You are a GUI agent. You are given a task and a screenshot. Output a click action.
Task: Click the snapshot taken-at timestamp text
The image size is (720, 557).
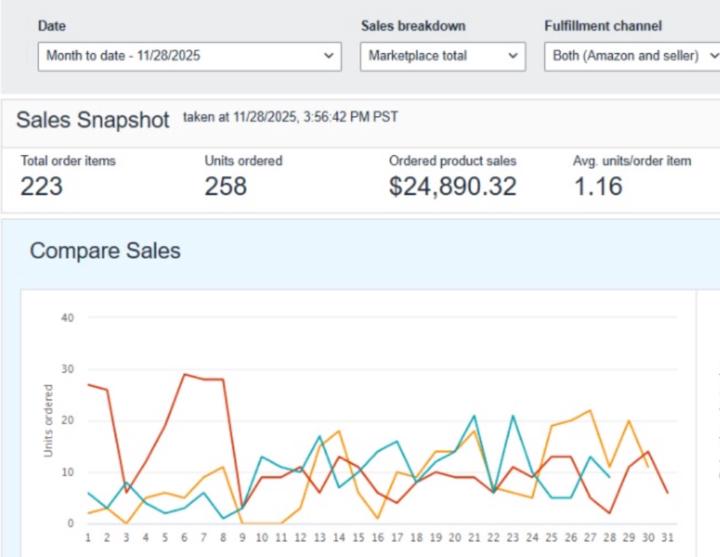pyautogui.click(x=290, y=117)
